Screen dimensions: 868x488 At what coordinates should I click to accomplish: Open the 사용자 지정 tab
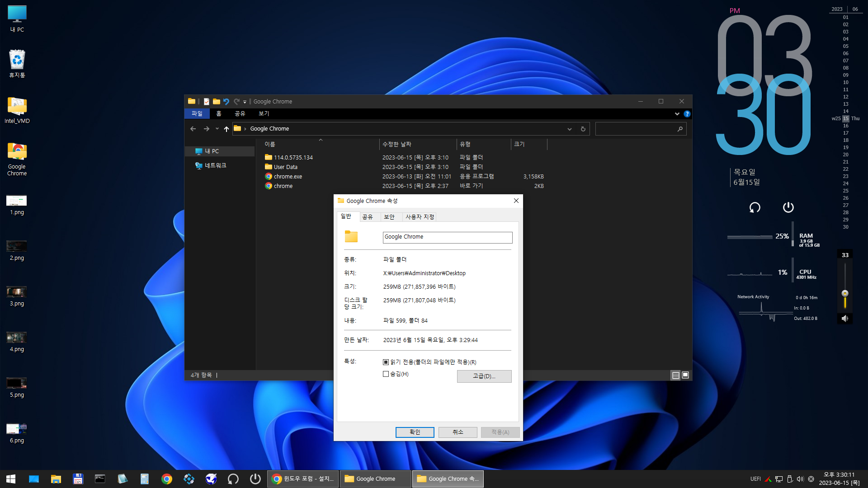click(420, 217)
